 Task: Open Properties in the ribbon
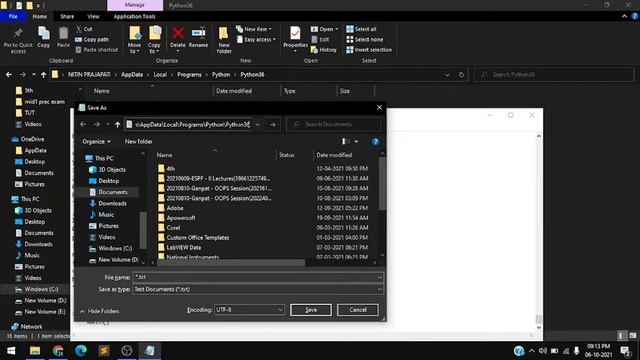click(295, 39)
